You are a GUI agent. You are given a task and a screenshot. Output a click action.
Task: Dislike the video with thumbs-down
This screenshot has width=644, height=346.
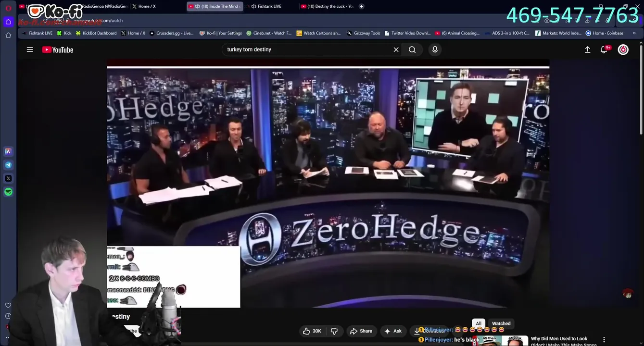(334, 331)
